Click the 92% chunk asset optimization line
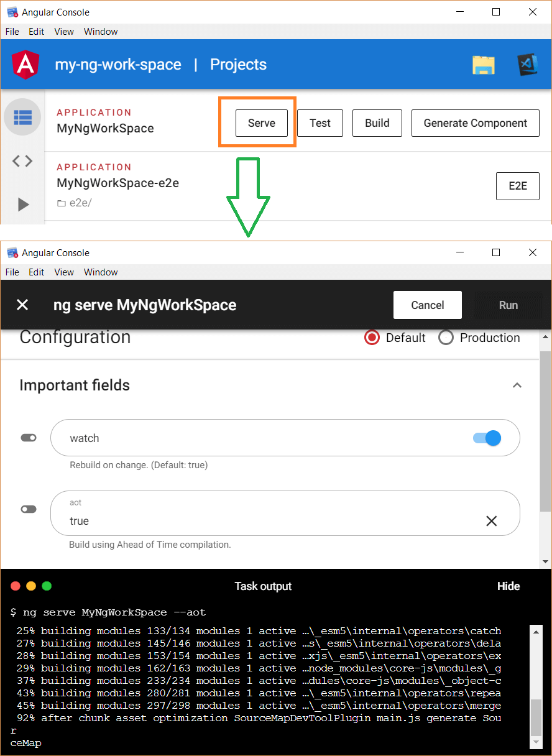Viewport: 552px width, 756px height. coord(259,718)
